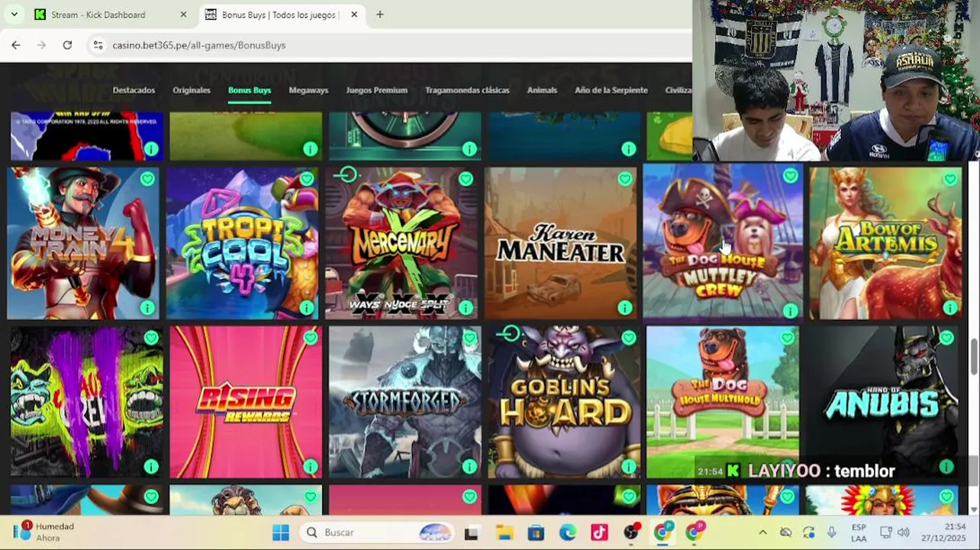Toggle favorite heart on Dog House Multihold
980x550 pixels.
(x=787, y=338)
